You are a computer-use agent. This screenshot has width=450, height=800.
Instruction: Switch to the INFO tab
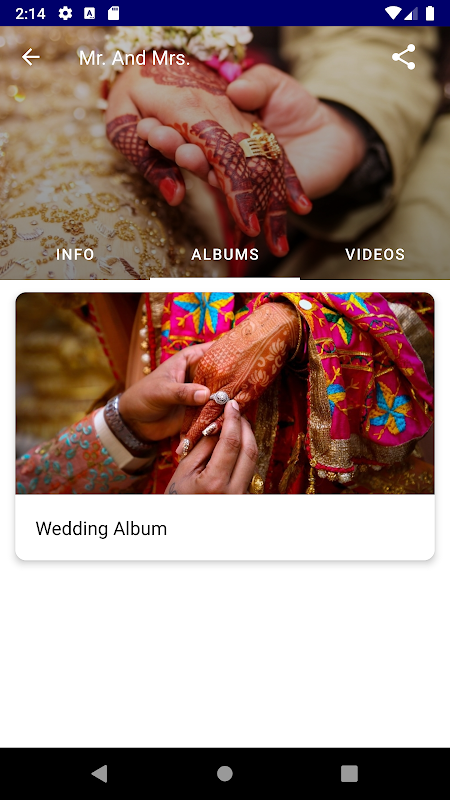click(75, 254)
